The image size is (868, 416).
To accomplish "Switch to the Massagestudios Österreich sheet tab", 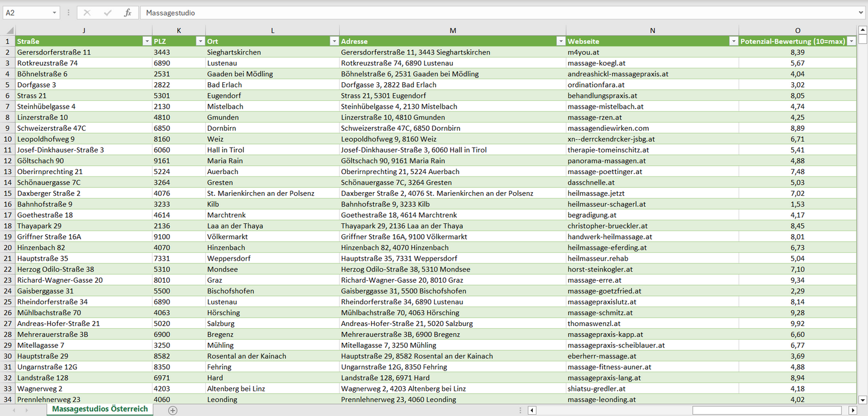I will click(99, 408).
